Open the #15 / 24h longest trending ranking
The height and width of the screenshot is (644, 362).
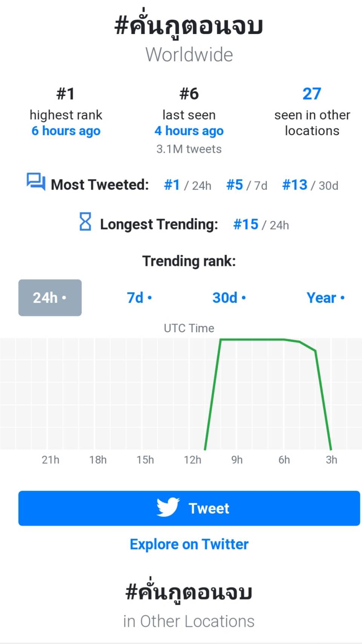pyautogui.click(x=261, y=225)
